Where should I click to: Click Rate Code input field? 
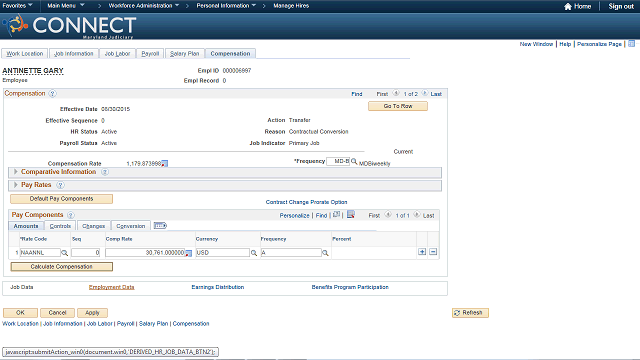point(40,253)
